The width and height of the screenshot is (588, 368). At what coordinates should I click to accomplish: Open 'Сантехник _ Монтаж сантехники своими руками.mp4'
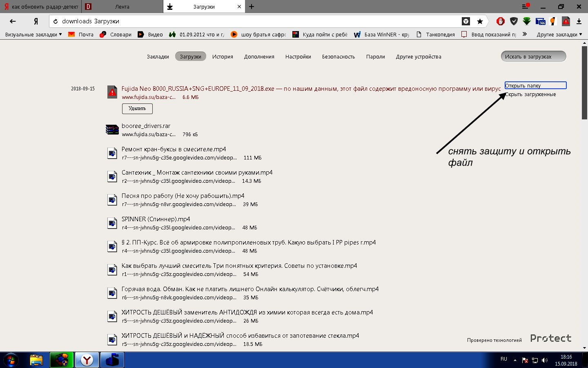[x=197, y=173]
